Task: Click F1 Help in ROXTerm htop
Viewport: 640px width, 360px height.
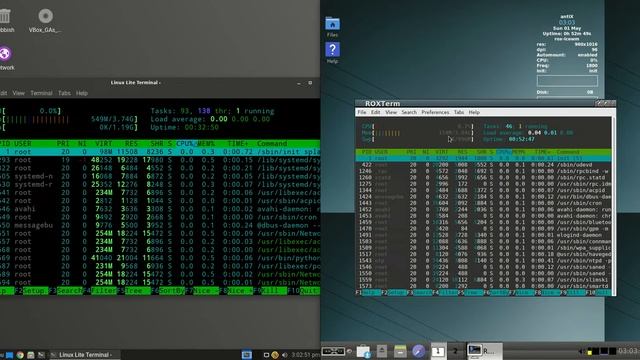Action: pos(368,293)
